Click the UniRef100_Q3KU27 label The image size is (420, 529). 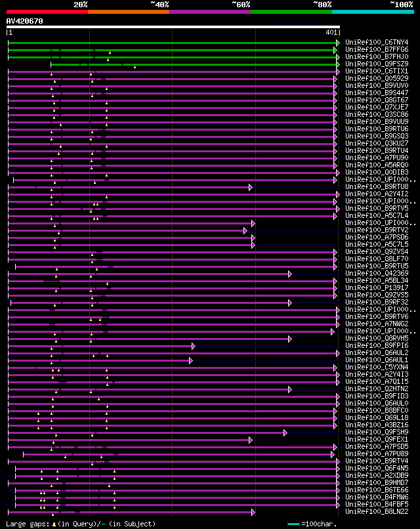377,143
